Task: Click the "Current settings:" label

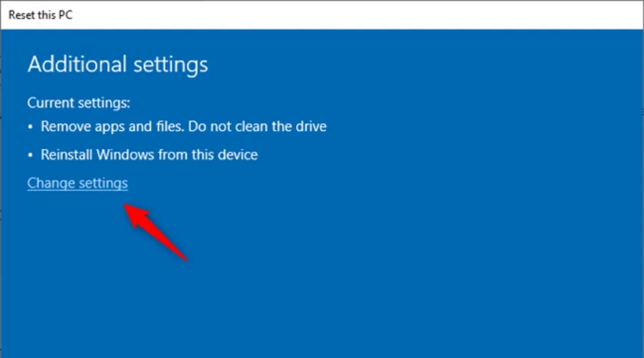Action: click(79, 103)
